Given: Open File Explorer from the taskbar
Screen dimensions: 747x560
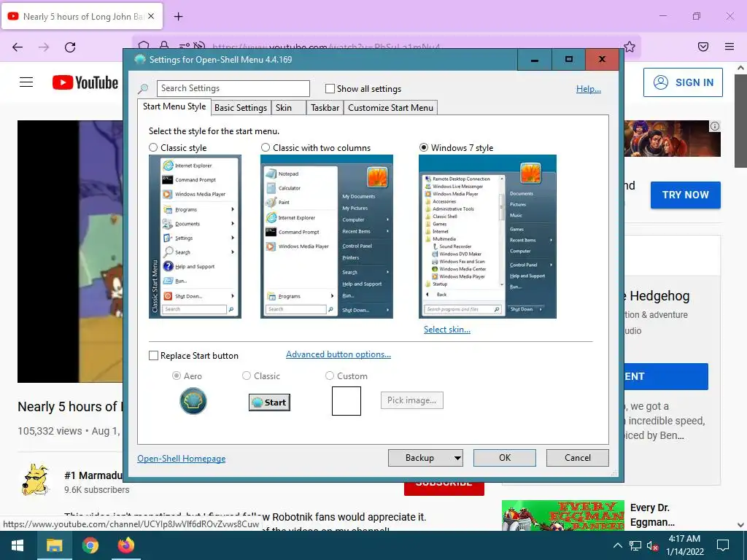Looking at the screenshot, I should coord(54,545).
